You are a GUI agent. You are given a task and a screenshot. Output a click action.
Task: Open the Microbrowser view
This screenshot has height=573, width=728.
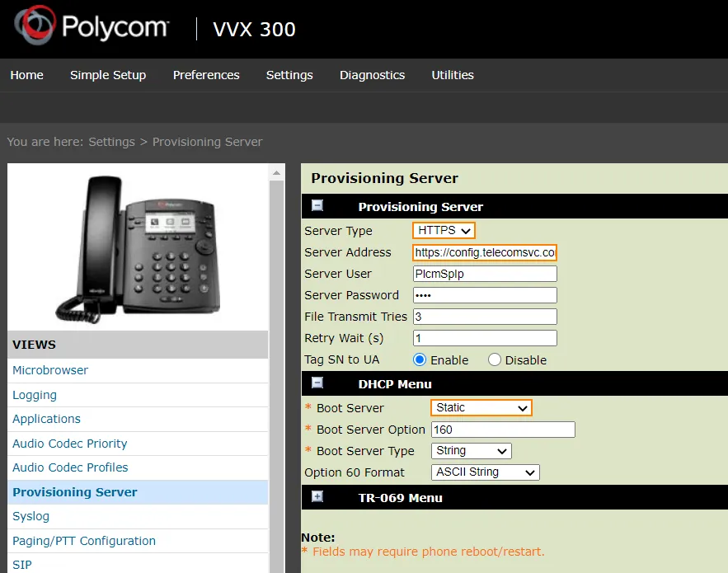click(50, 370)
